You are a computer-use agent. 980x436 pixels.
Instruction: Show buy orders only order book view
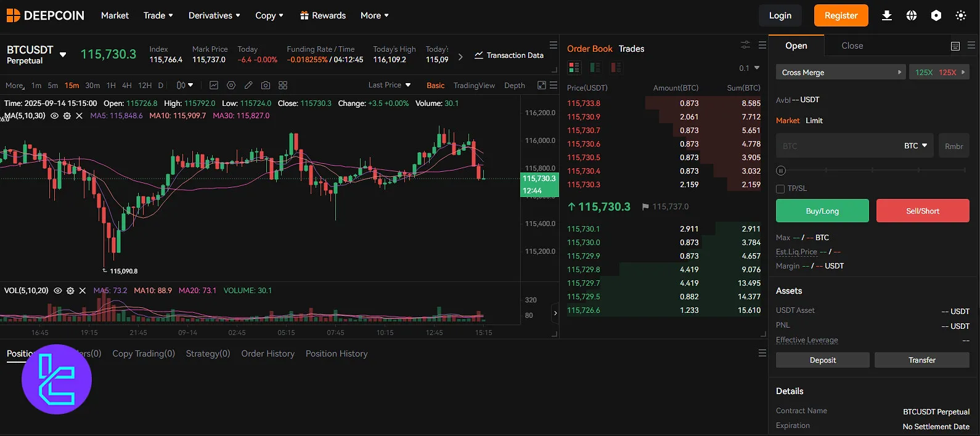[x=595, y=67]
